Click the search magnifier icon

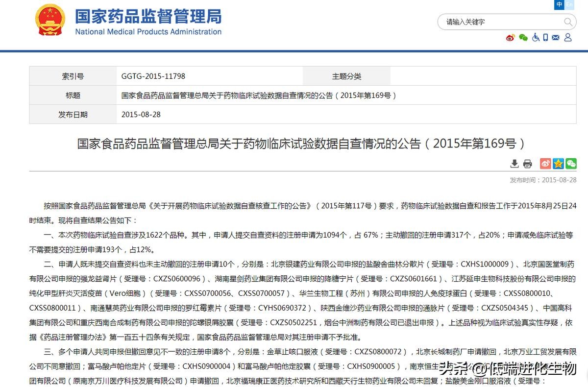tap(568, 22)
